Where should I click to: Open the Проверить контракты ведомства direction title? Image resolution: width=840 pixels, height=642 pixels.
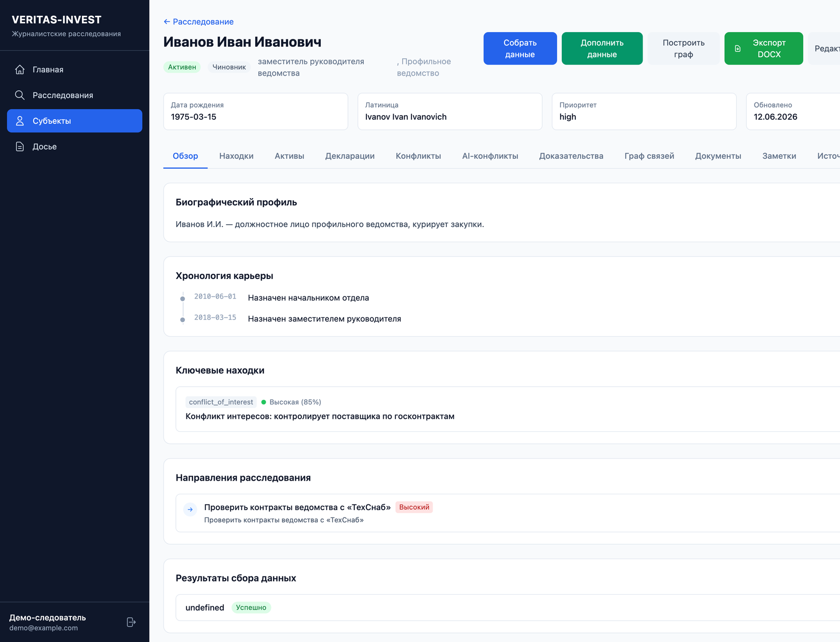(x=297, y=507)
